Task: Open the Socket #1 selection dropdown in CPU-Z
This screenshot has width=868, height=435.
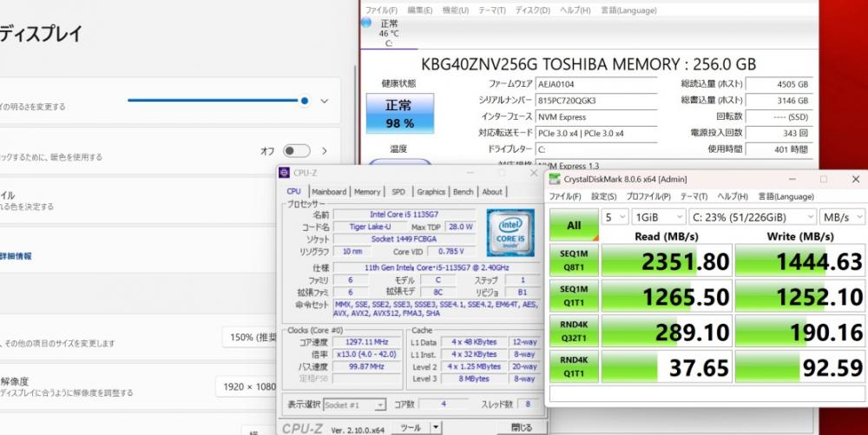Action: [x=354, y=405]
